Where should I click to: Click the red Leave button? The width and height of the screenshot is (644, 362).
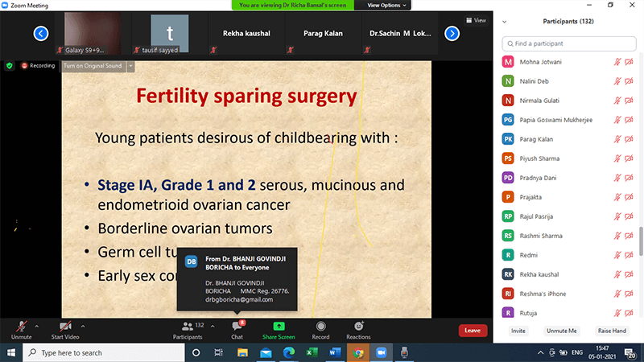pyautogui.click(x=473, y=330)
